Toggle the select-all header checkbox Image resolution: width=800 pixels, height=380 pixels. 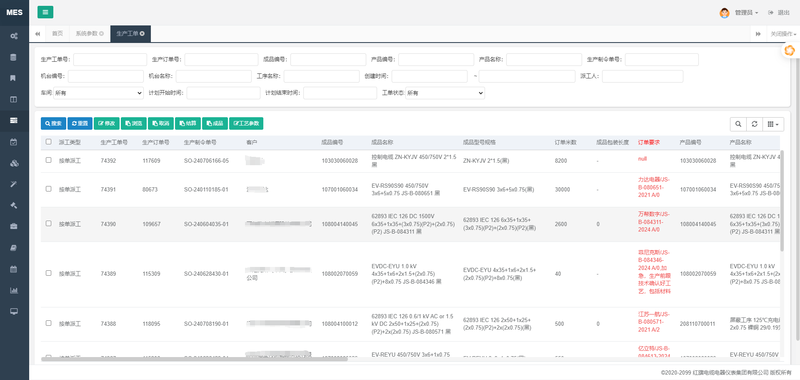click(x=48, y=142)
